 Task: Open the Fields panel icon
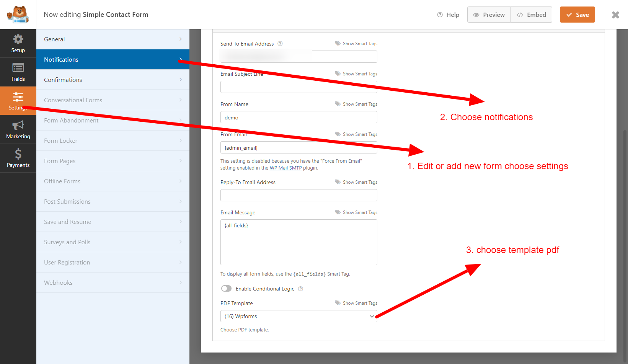(18, 72)
